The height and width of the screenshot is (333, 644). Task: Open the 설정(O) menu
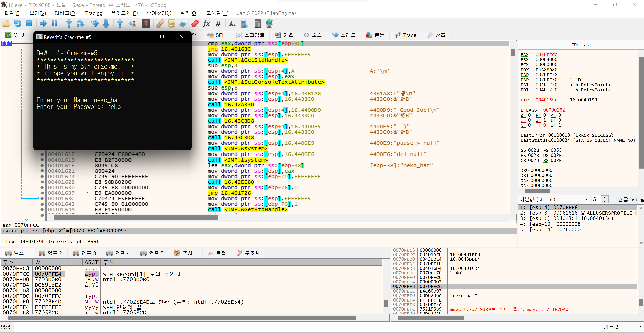pos(189,13)
